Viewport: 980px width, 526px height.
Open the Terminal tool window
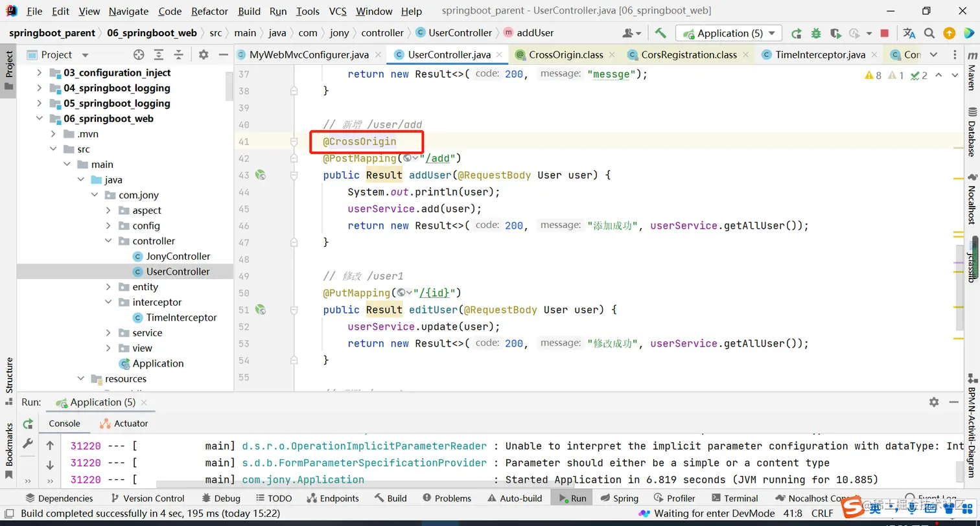(x=735, y=498)
